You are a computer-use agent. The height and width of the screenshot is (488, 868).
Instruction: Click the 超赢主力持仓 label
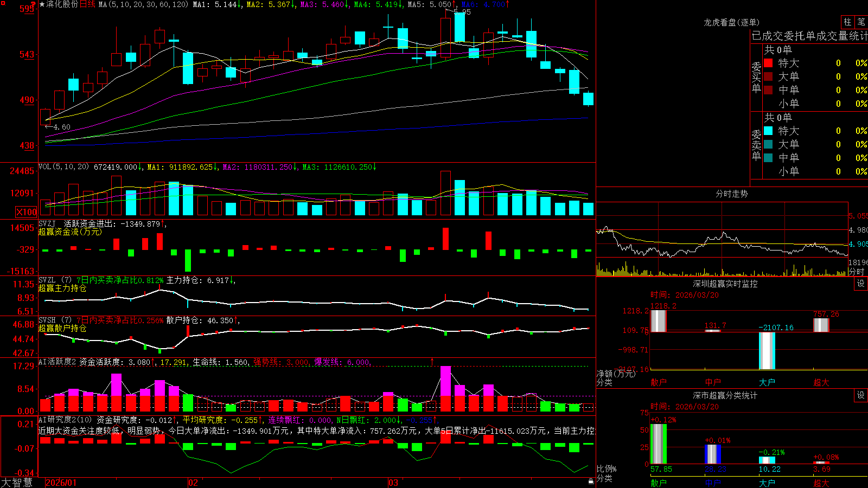click(x=62, y=288)
